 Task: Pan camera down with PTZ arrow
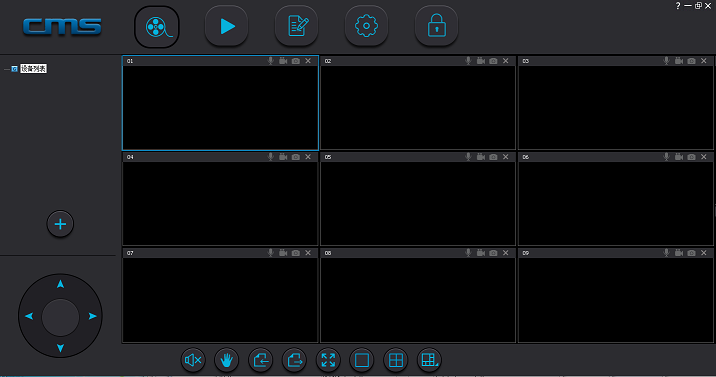coord(60,348)
